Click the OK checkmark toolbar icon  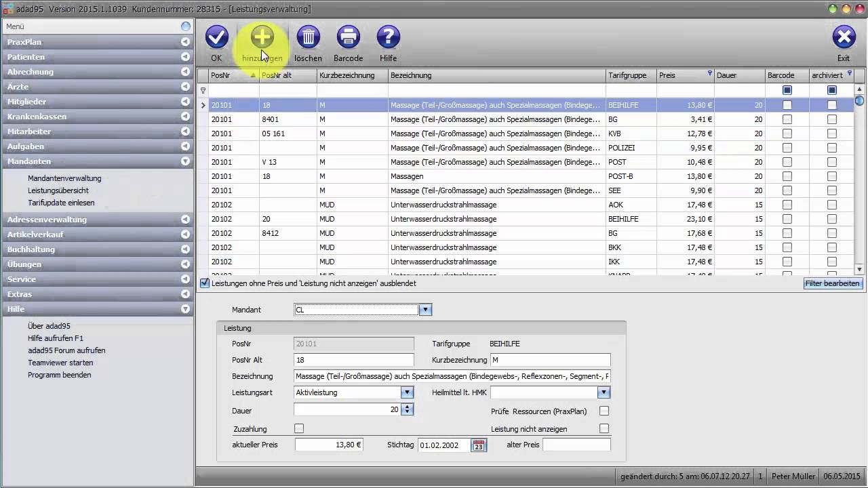coord(217,37)
